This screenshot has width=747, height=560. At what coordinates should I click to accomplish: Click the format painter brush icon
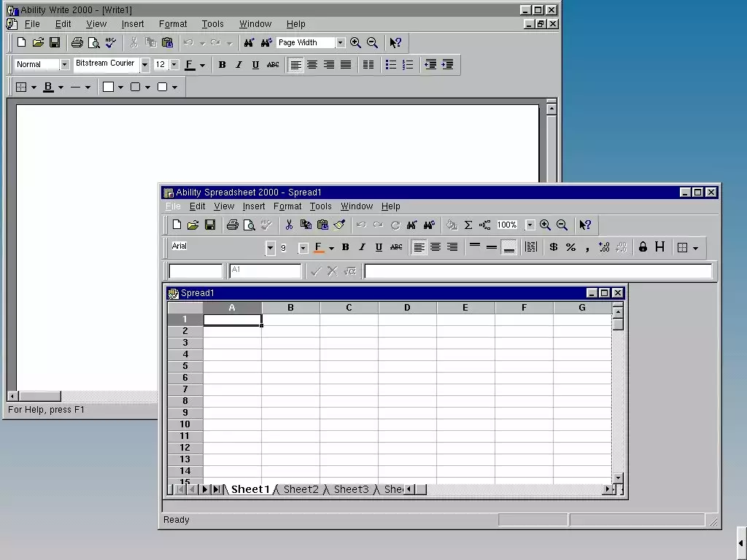tap(339, 225)
